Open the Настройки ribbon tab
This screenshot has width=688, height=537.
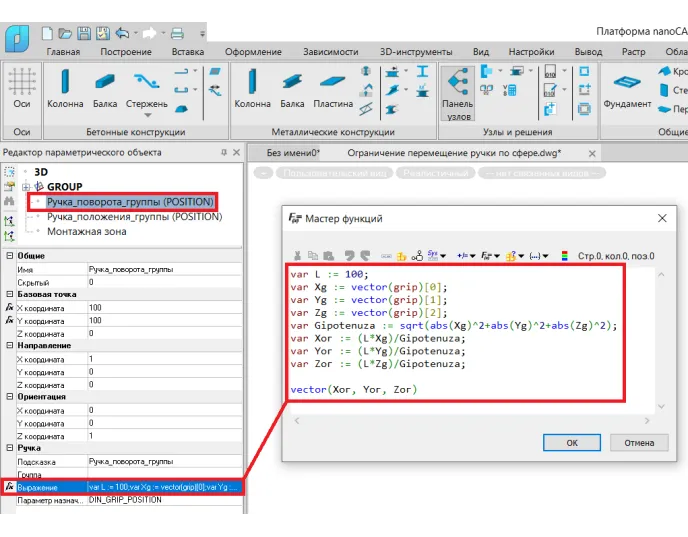coord(531,52)
